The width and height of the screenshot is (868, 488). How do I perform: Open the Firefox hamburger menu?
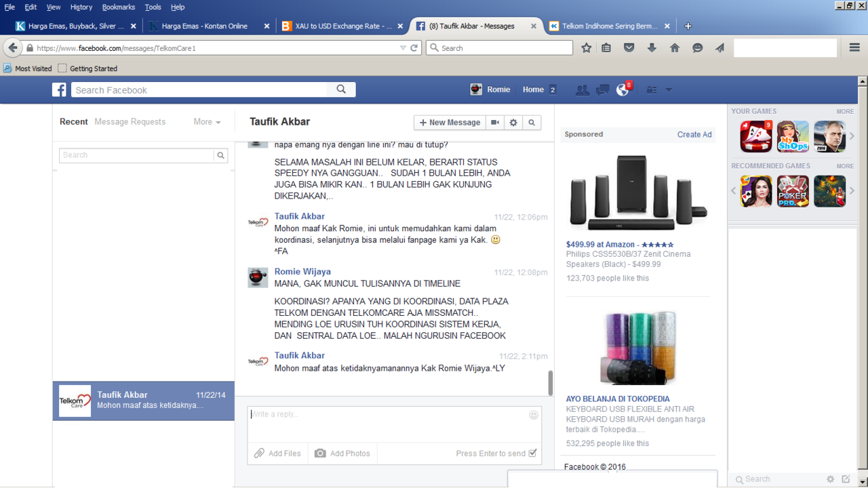[854, 48]
